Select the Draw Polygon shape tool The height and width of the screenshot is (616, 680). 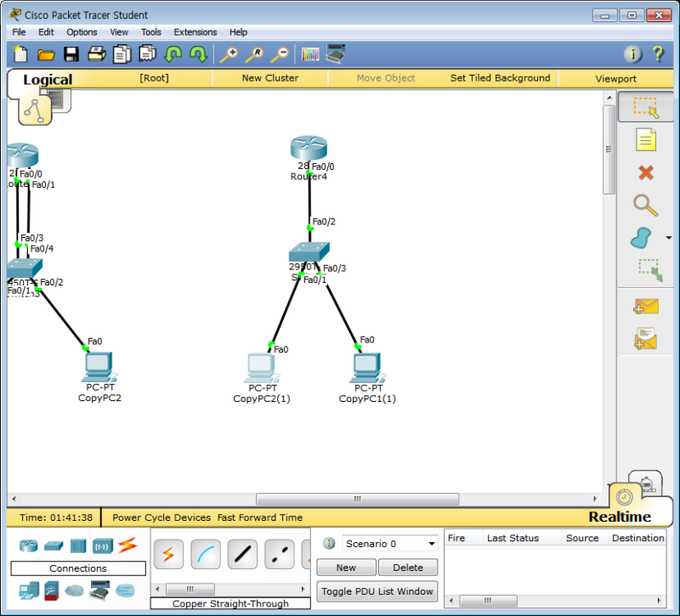[x=641, y=238]
